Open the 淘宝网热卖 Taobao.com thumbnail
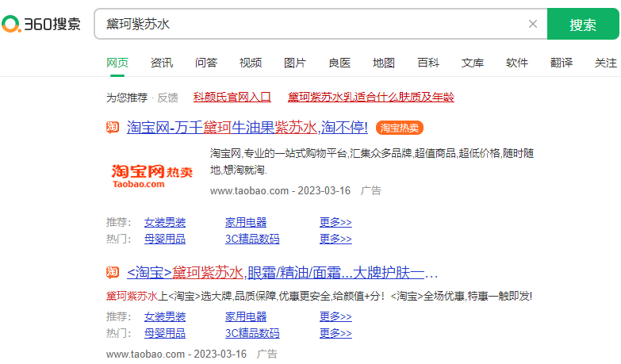This screenshot has height=364, width=621. (152, 176)
